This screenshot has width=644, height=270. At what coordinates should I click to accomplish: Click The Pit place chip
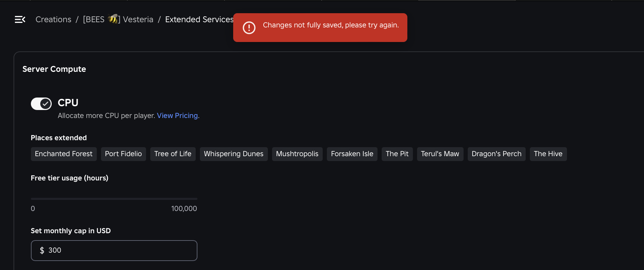397,154
